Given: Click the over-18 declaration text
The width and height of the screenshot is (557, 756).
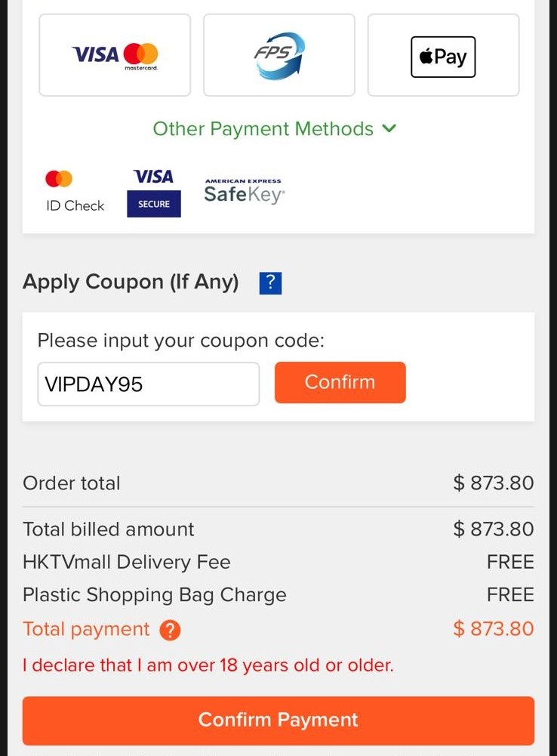Looking at the screenshot, I should coord(208,665).
